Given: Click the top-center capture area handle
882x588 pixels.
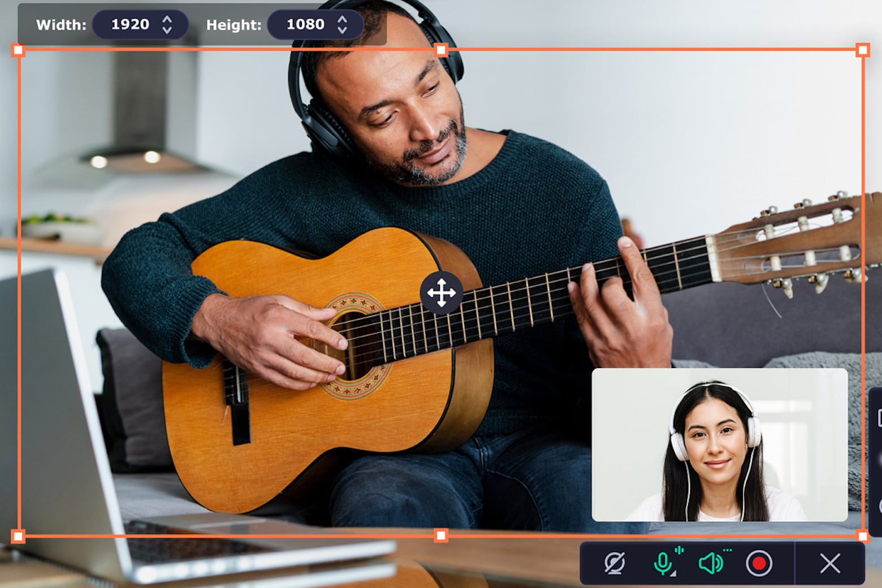Looking at the screenshot, I should click(x=440, y=51).
